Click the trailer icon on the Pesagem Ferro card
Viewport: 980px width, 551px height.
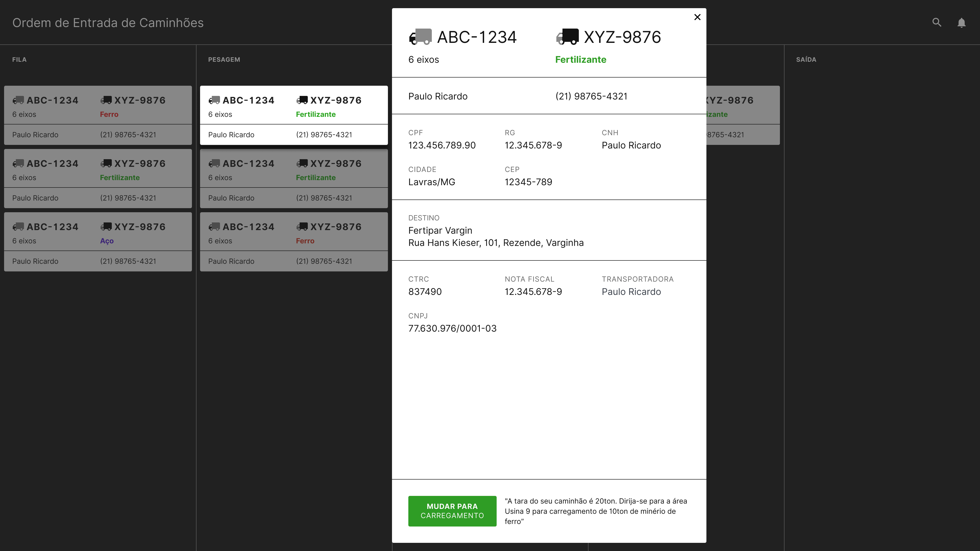pyautogui.click(x=302, y=227)
